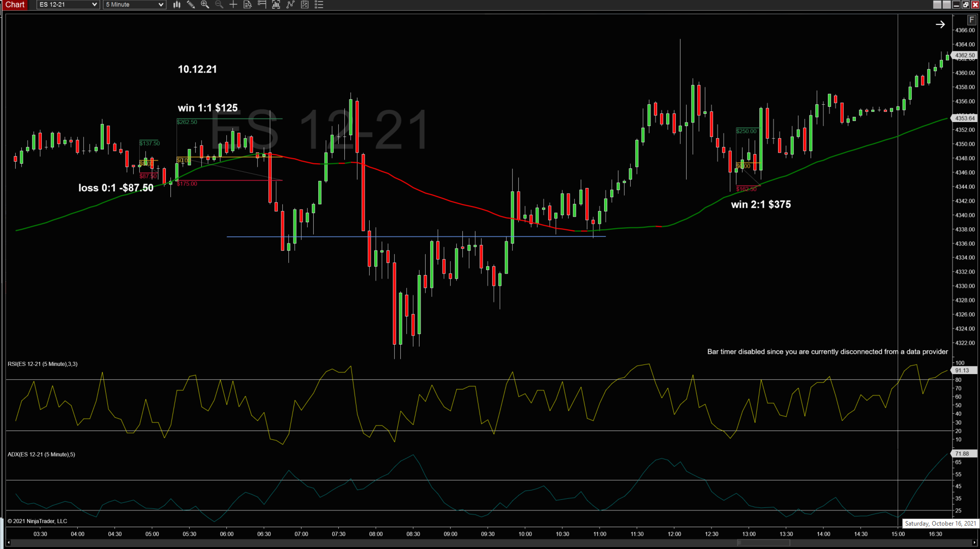Open the ES 12-21 instrument dropdown
This screenshot has height=549, width=980.
coord(68,5)
